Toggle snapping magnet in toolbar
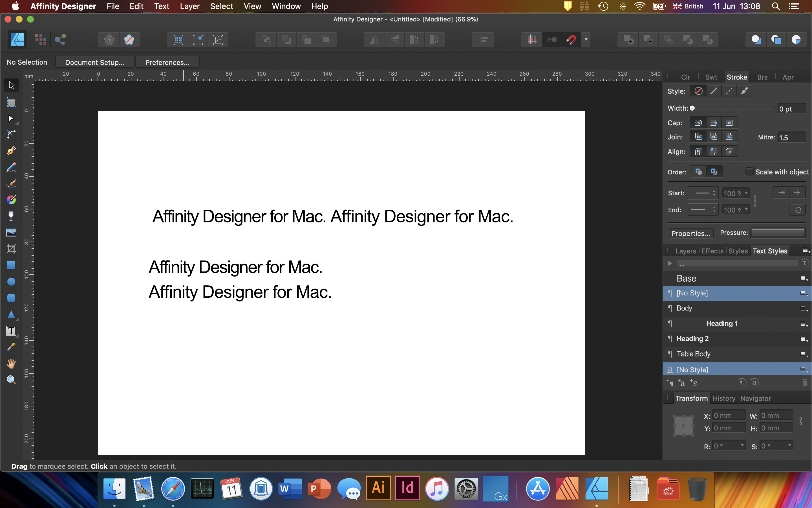 coord(571,40)
